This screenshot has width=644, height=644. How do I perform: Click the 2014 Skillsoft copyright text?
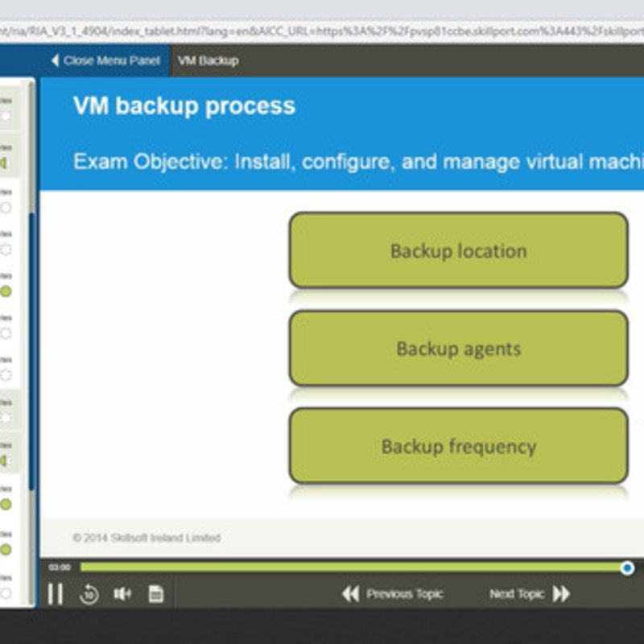[x=147, y=538]
